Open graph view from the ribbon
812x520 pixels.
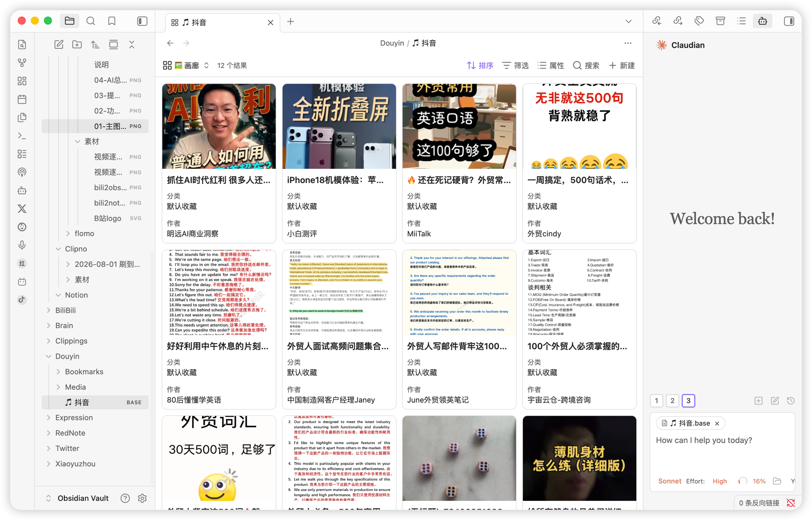point(22,63)
